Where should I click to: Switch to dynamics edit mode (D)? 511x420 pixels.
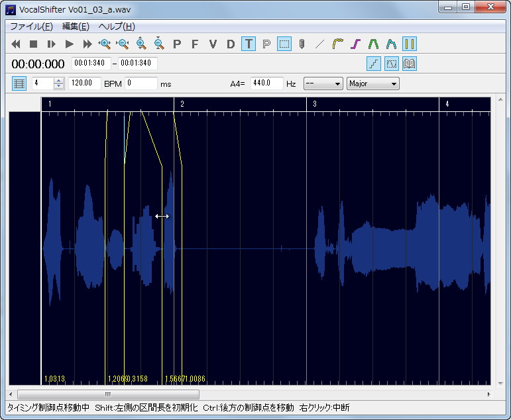[231, 44]
